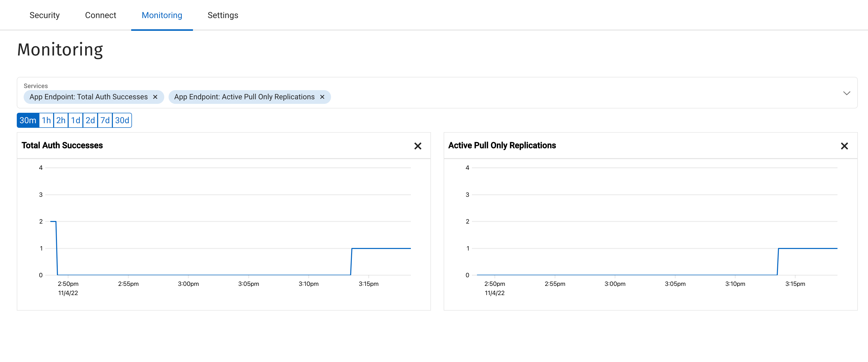Open the Services list with the chevron
The width and height of the screenshot is (868, 362).
[847, 93]
